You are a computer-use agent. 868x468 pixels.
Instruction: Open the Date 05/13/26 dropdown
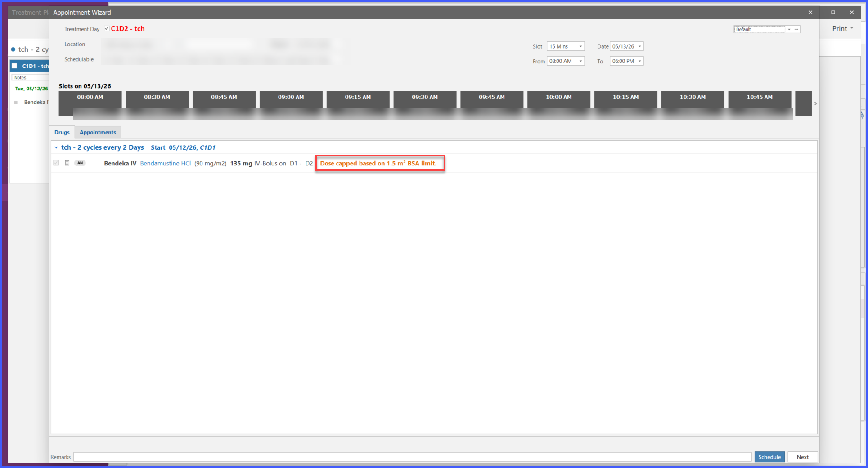[627, 46]
